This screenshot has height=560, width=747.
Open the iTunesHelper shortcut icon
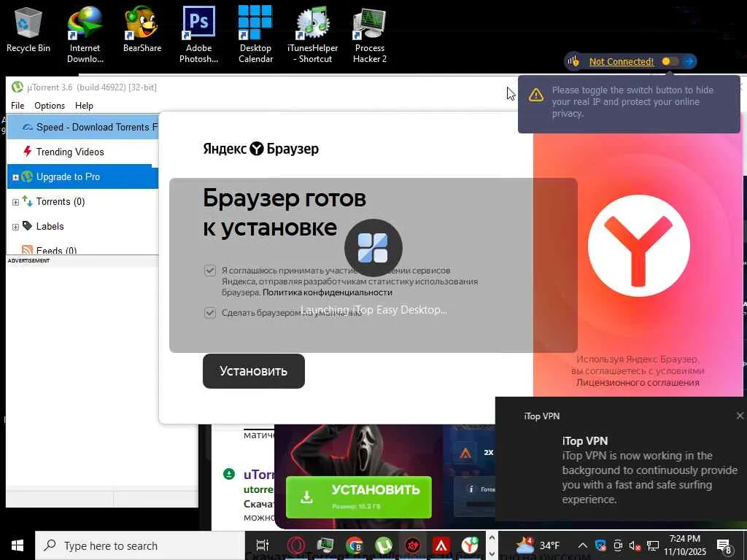[312, 34]
